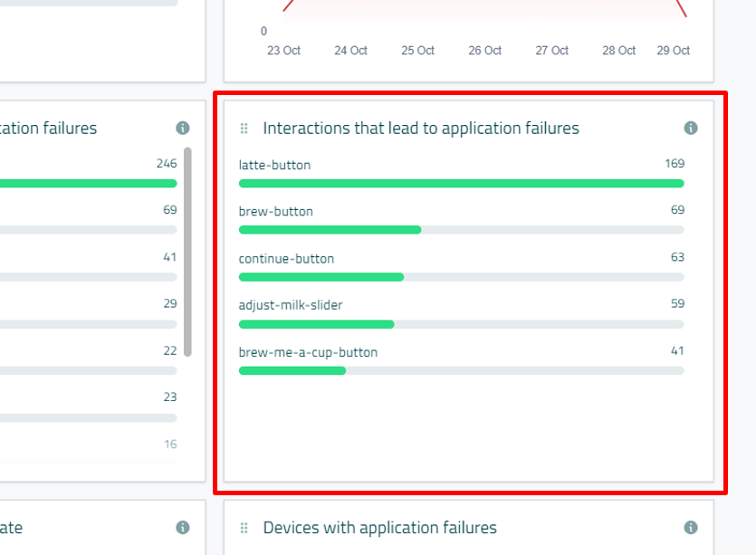Image resolution: width=756 pixels, height=555 pixels.
Task: Click the latte-button green progress bar
Action: click(x=461, y=184)
